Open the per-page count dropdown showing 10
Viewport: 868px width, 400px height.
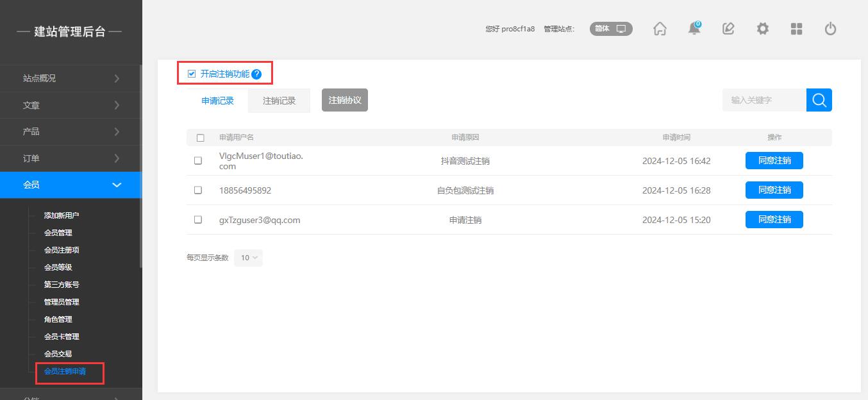[x=249, y=258]
